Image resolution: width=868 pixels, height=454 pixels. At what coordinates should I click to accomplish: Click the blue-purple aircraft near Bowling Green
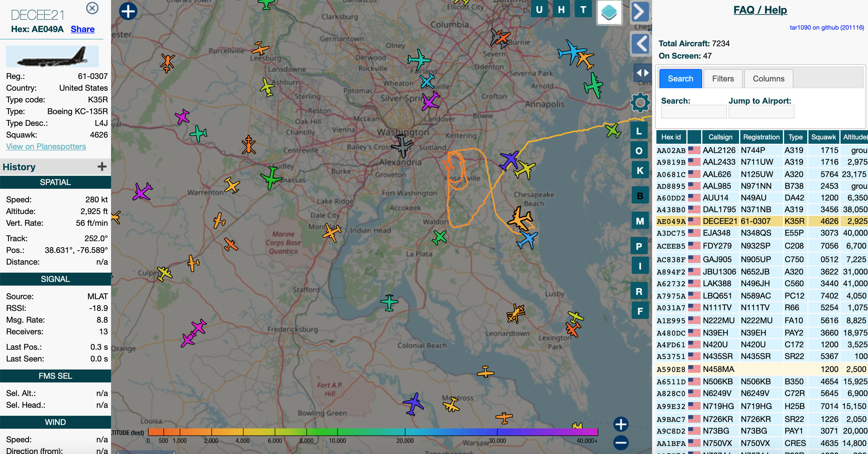click(x=413, y=403)
